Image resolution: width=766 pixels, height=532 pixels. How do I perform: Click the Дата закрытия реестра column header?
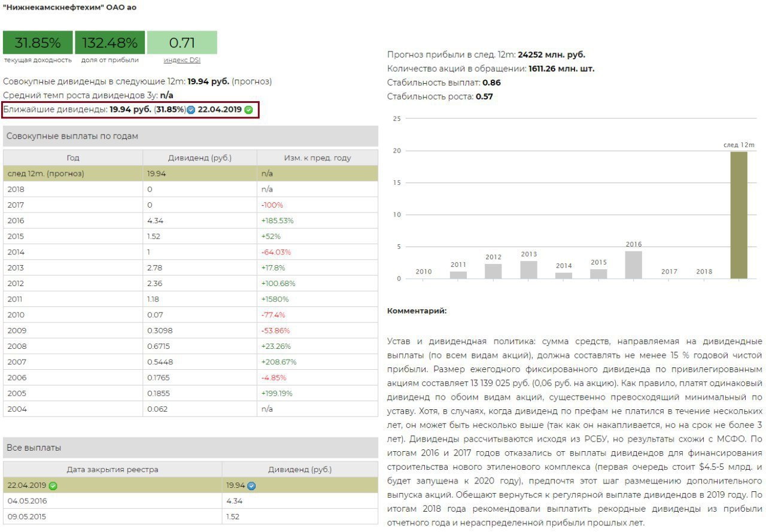pos(113,469)
